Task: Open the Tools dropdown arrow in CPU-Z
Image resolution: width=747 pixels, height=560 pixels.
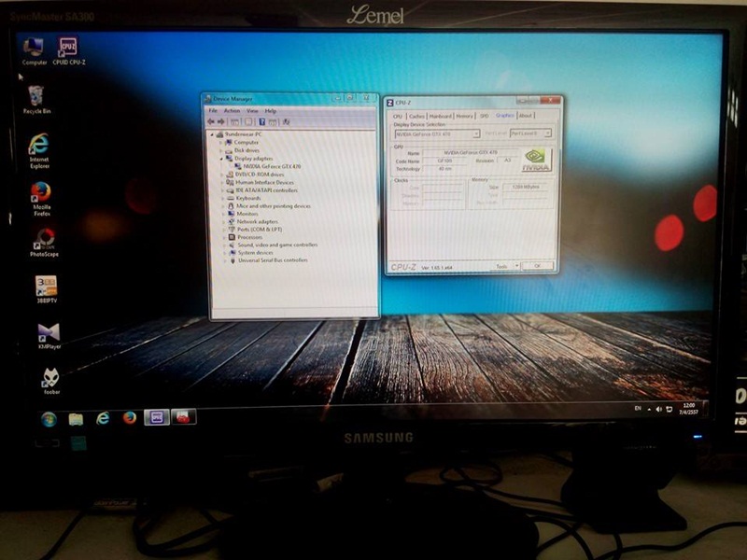Action: coord(516,266)
